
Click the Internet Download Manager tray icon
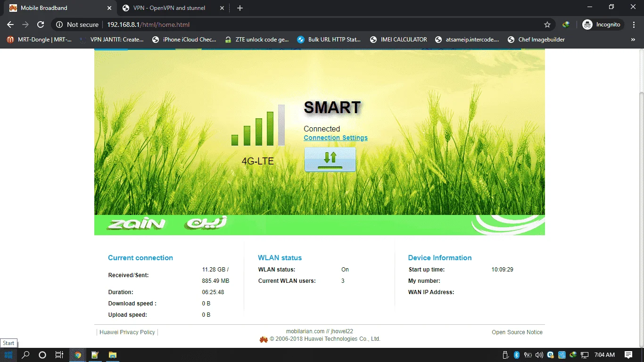pos(573,355)
